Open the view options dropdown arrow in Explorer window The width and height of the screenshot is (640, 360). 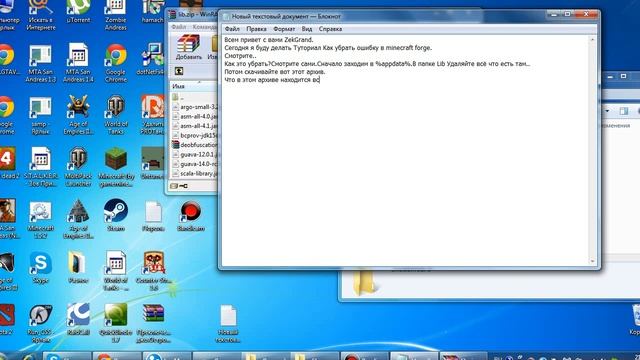pyautogui.click(x=608, y=111)
